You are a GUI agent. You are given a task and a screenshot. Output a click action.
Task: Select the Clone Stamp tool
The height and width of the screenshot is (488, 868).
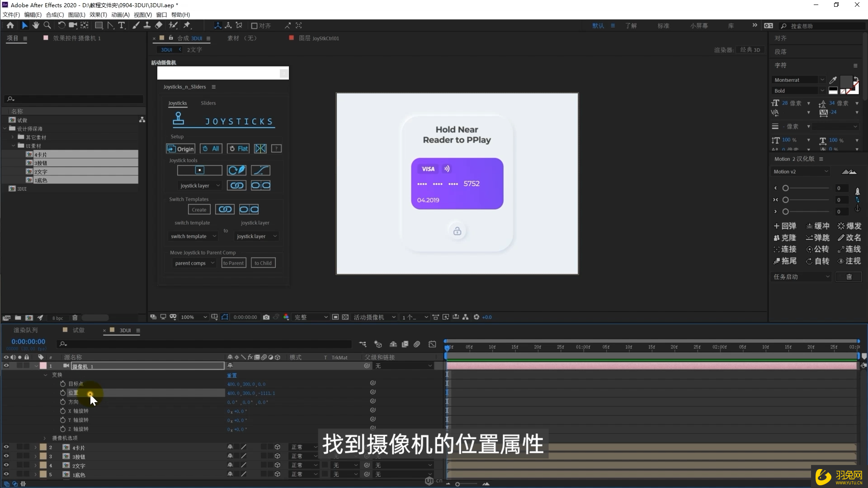click(x=147, y=26)
